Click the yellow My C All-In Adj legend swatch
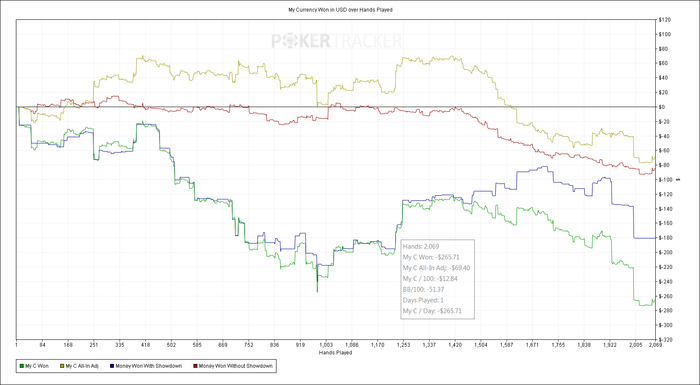This screenshot has width=700, height=385. click(x=62, y=366)
